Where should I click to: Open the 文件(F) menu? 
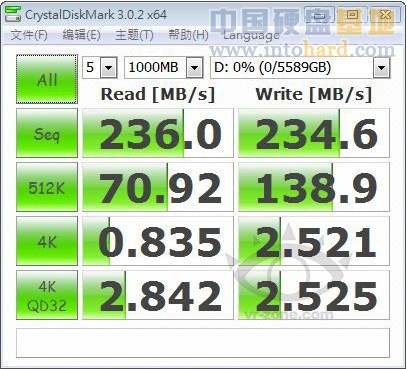(x=29, y=35)
